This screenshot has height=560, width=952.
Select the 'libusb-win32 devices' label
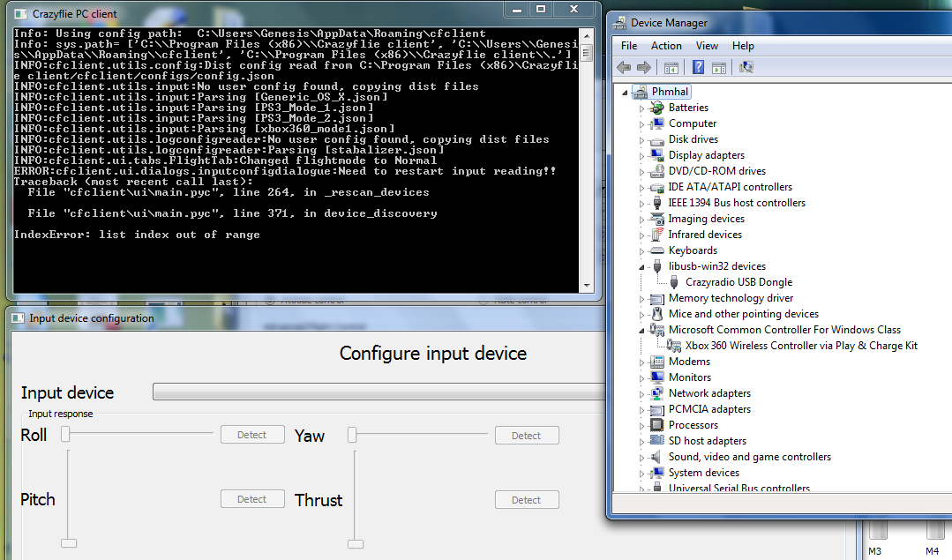pyautogui.click(x=717, y=266)
